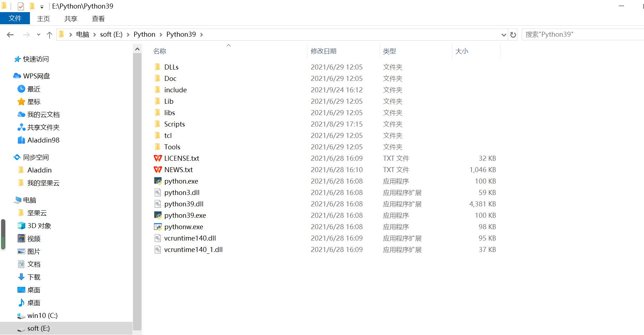Viewport: 644px width, 335px height.
Task: Switch to the 主页 ribbon tab
Action: coord(43,19)
